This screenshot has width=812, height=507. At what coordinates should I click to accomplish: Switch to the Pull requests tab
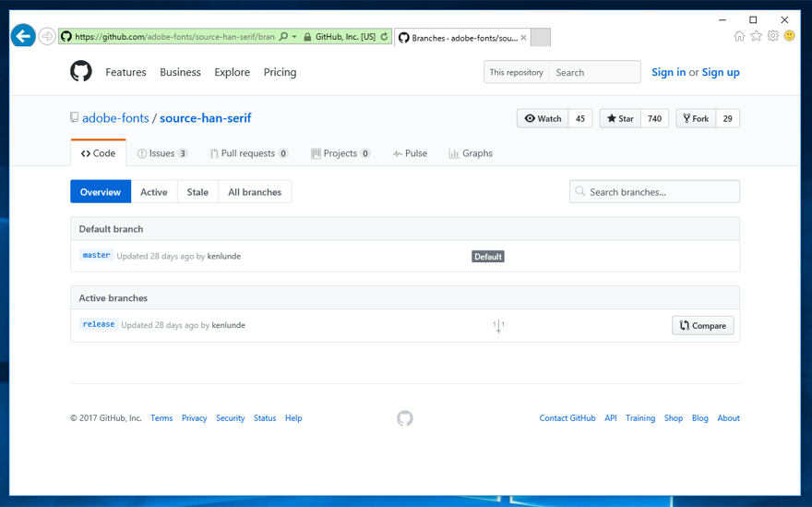coord(249,153)
